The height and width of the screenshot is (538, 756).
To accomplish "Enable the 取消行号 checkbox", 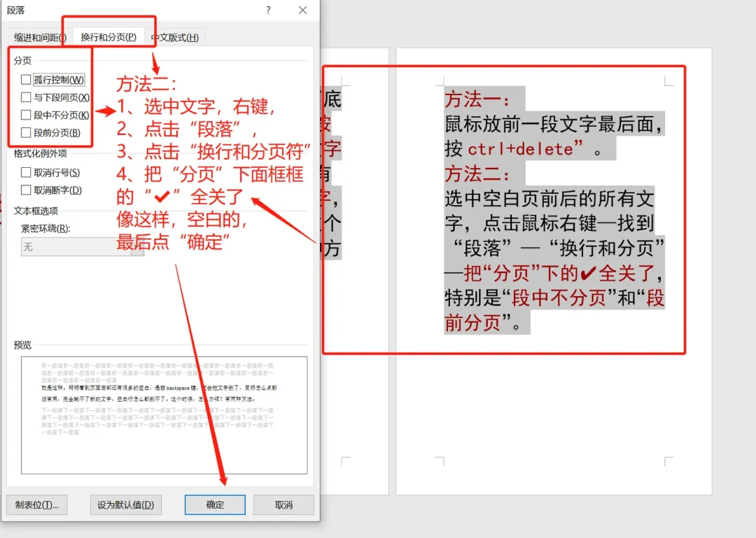I will coord(26,173).
